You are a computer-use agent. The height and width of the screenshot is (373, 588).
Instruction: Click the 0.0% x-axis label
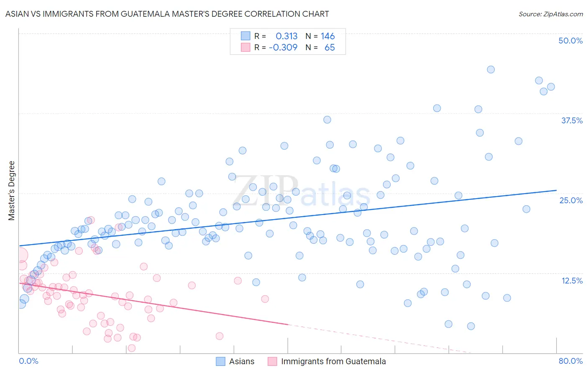[28, 361]
